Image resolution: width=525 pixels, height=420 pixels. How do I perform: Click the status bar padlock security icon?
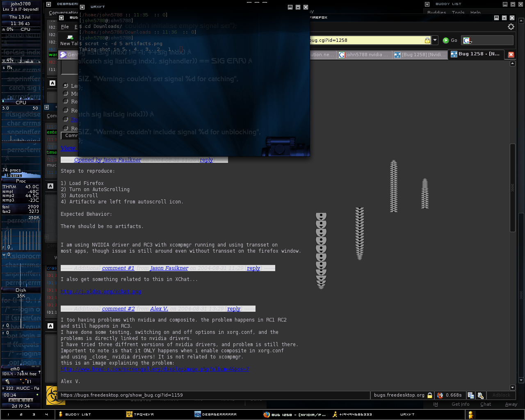pos(430,395)
